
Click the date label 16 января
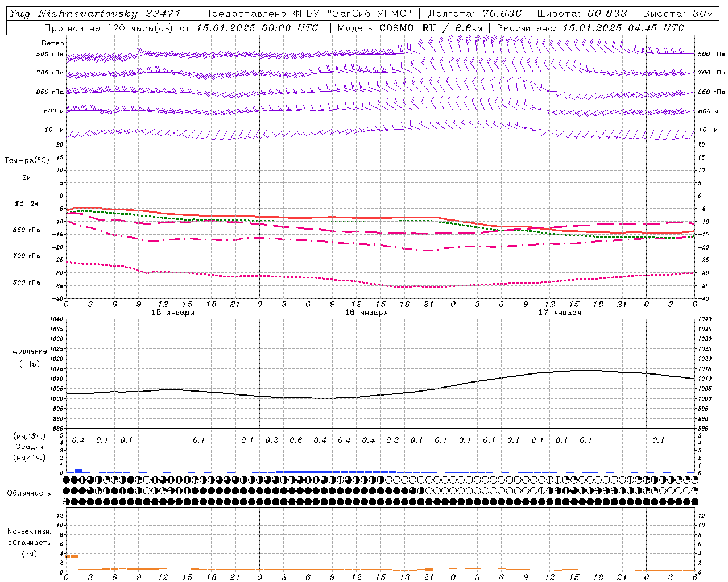point(366,313)
